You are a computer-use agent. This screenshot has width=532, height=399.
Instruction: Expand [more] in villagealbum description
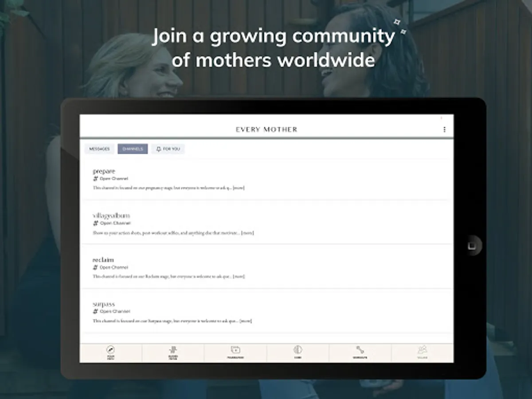coord(247,233)
